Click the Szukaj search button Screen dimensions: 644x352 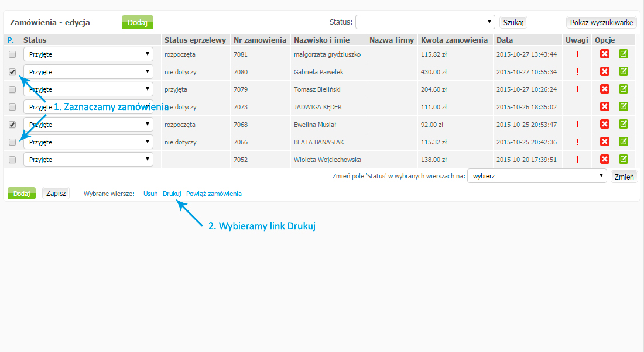pos(513,22)
